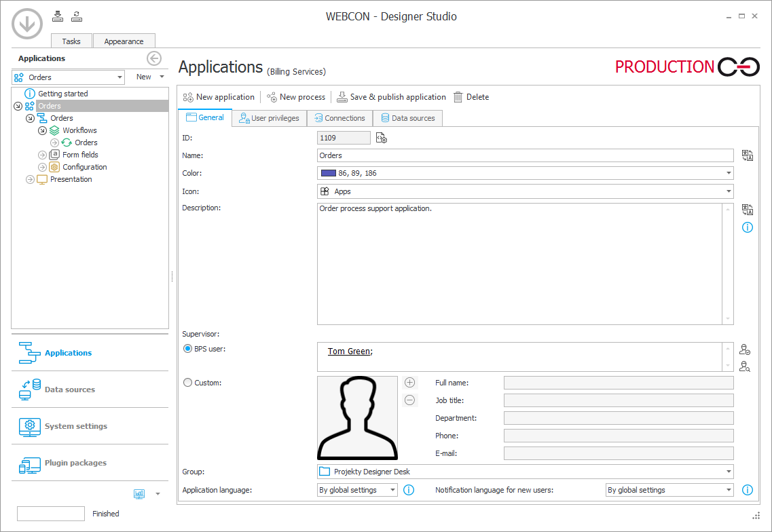The width and height of the screenshot is (772, 532).
Task: Open System settings section
Action: (x=90, y=426)
